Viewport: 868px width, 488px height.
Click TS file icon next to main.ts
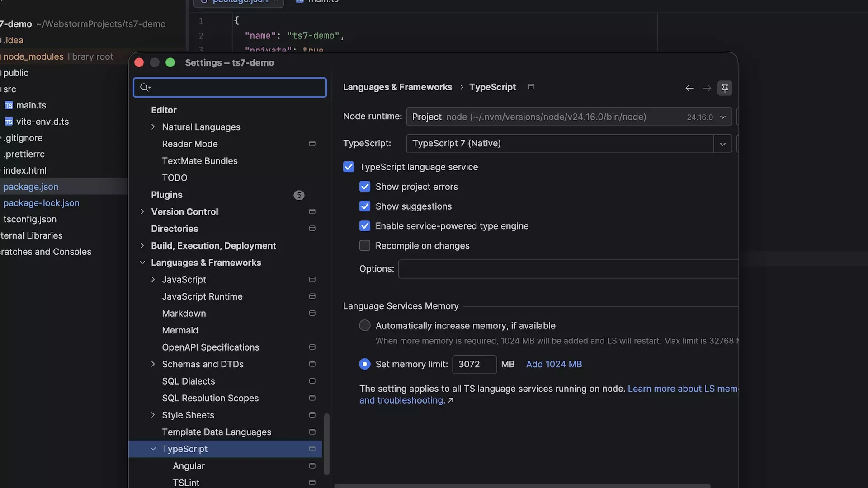pos(9,105)
